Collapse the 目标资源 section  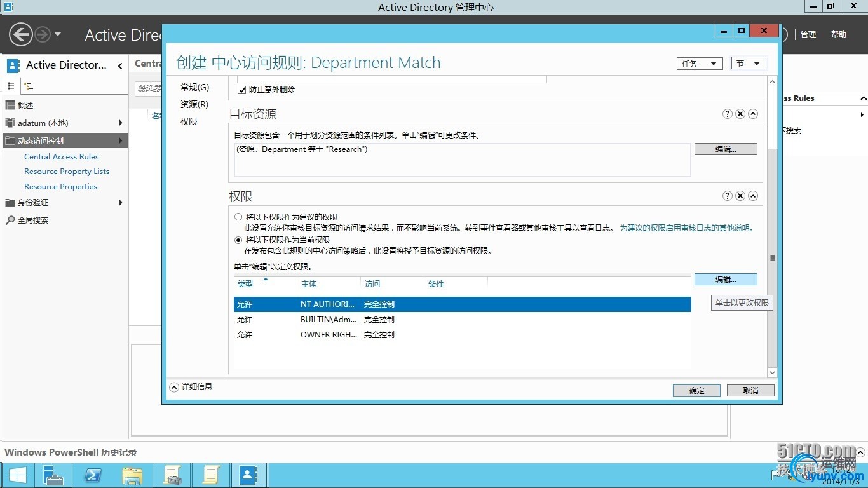pos(753,114)
